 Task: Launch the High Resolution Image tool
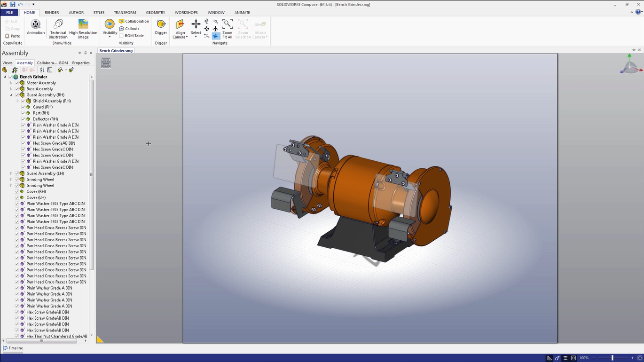tap(83, 24)
